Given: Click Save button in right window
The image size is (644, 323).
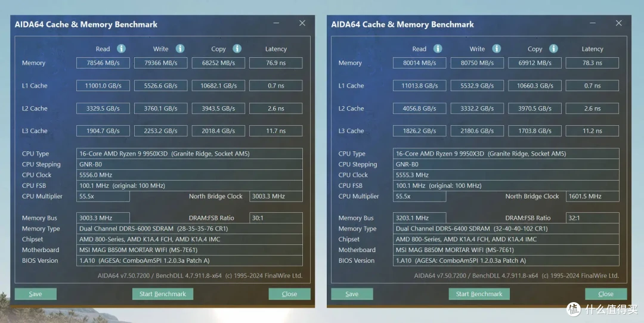Looking at the screenshot, I should tap(352, 294).
